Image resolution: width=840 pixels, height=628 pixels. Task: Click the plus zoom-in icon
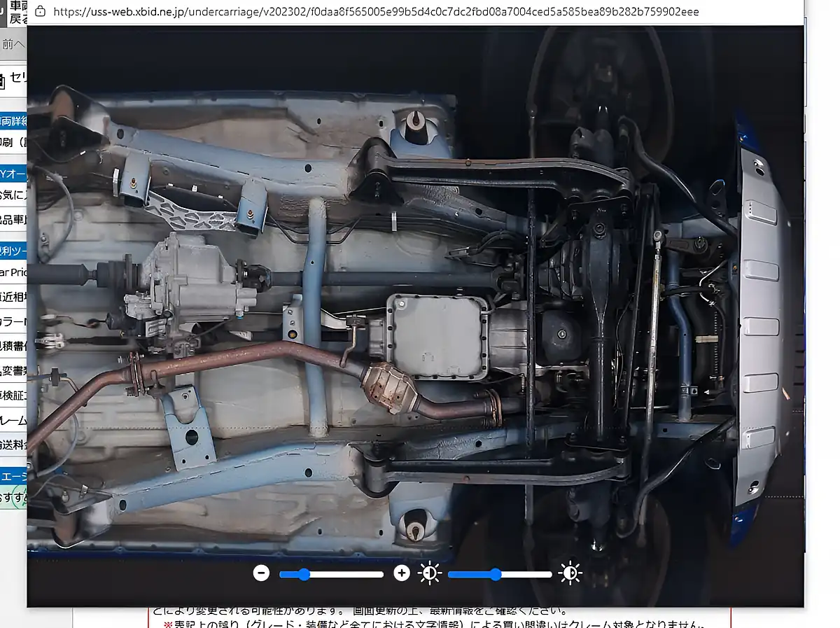[x=401, y=573]
